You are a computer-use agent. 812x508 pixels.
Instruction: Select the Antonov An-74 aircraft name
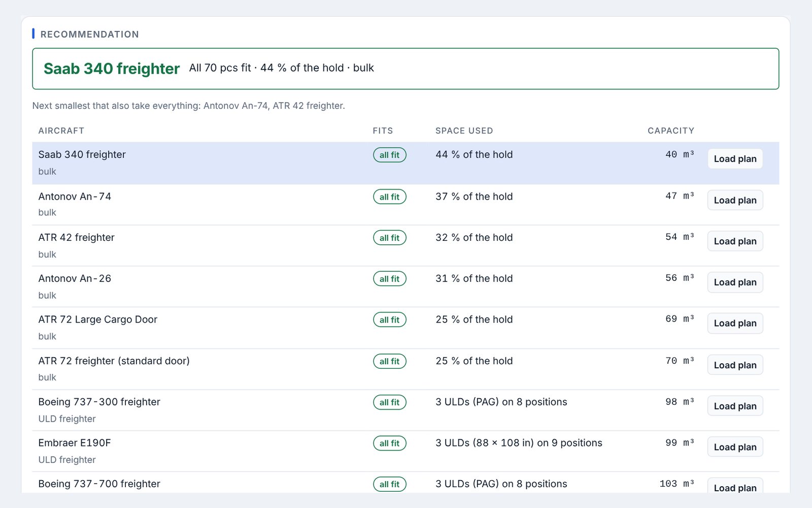pos(75,197)
